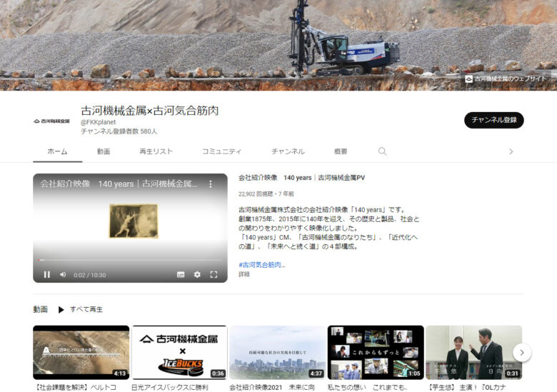Open the 日光アイスバックスに勝利 video title
Viewport: 557px width, 392px height.
click(x=170, y=388)
